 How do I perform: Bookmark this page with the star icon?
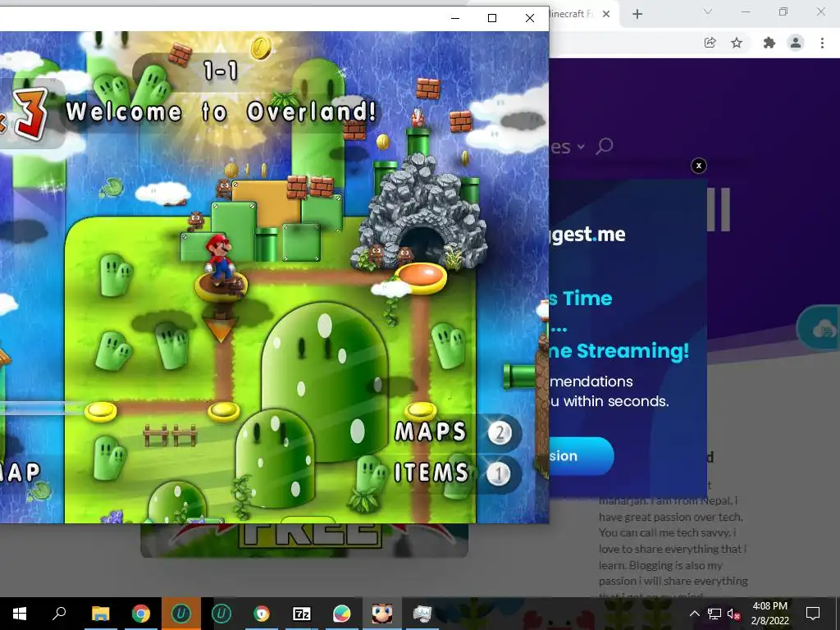pyautogui.click(x=737, y=43)
